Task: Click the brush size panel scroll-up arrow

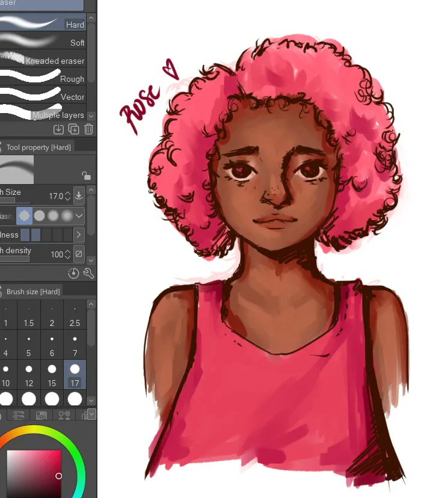Action: (x=91, y=304)
